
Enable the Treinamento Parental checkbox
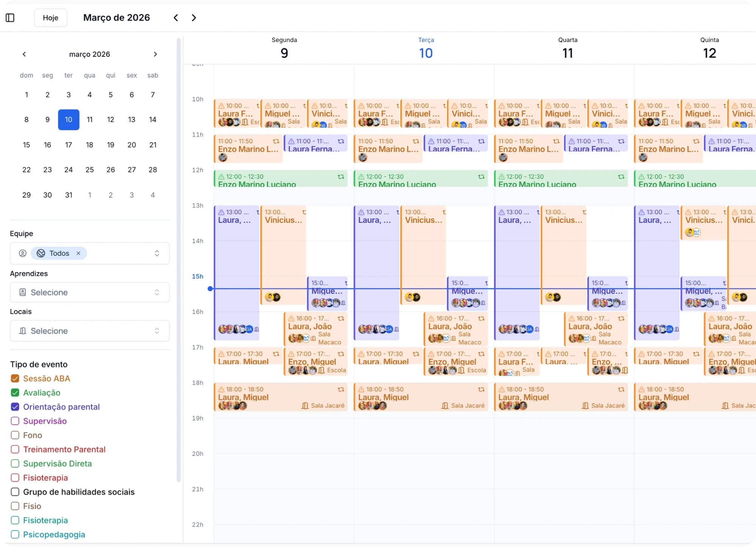pyautogui.click(x=15, y=449)
